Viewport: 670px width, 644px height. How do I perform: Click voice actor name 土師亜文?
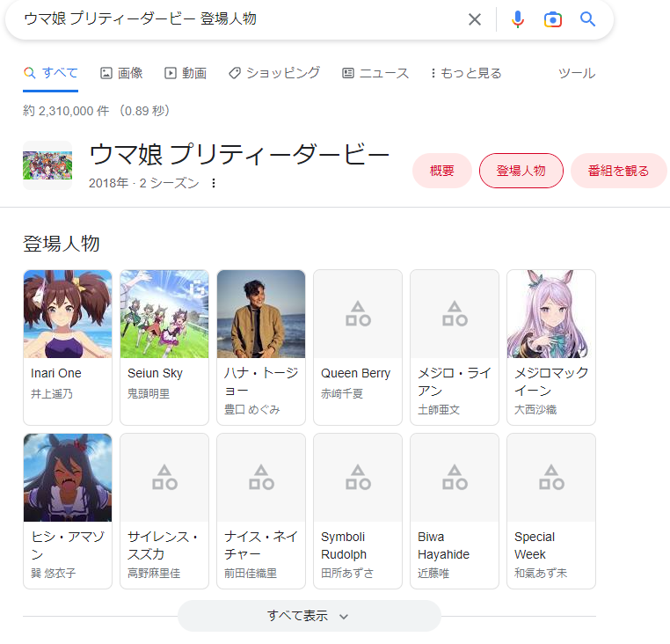[x=439, y=410]
